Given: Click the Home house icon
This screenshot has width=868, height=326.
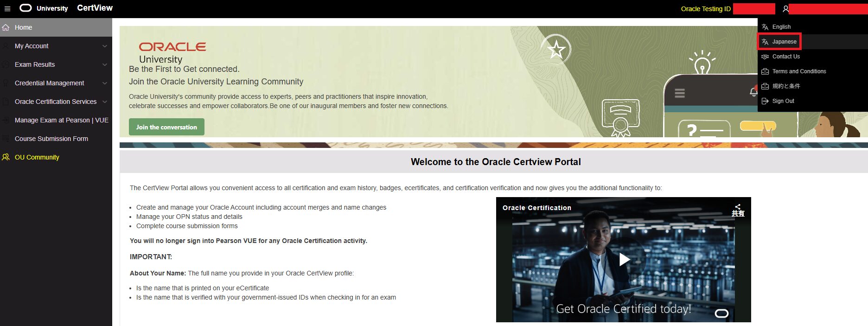Looking at the screenshot, I should point(6,27).
